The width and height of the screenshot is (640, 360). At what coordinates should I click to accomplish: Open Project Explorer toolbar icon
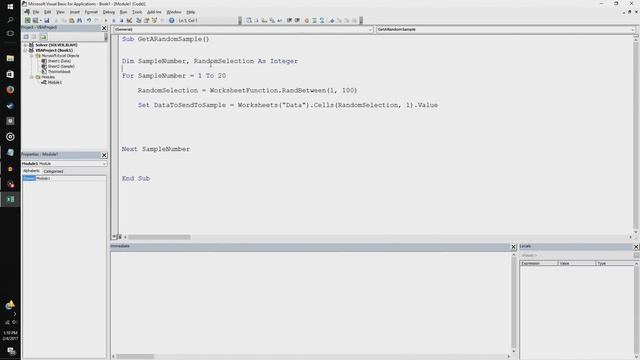point(139,20)
